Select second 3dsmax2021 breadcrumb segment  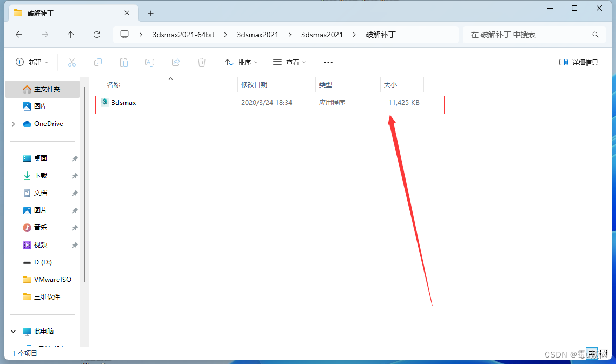(322, 35)
